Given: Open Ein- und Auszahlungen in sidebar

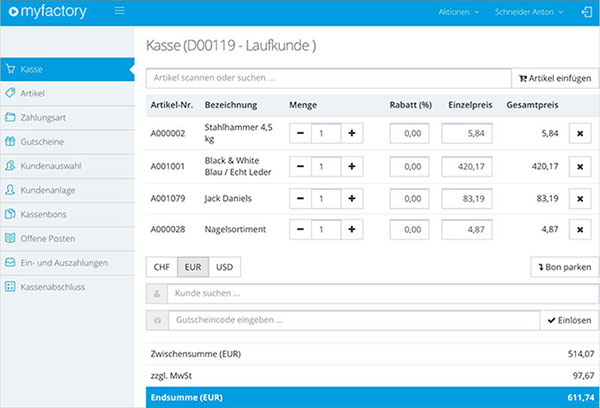Looking at the screenshot, I should (67, 263).
